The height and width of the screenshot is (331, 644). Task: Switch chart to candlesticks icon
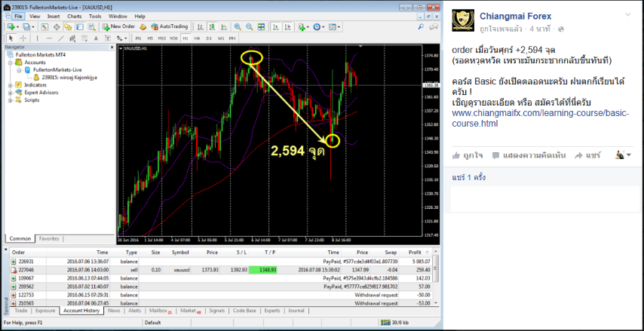[x=212, y=26]
